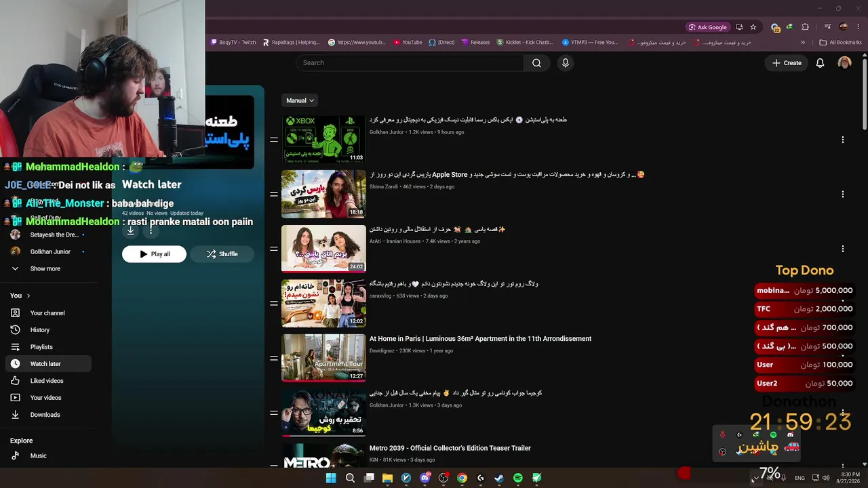Screen dimensions: 868x488
Task: Bookmark this page with the star icon
Action: 753,27
